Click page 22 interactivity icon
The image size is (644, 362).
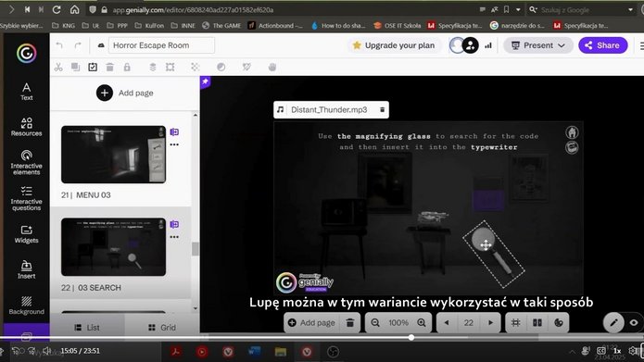pos(174,224)
